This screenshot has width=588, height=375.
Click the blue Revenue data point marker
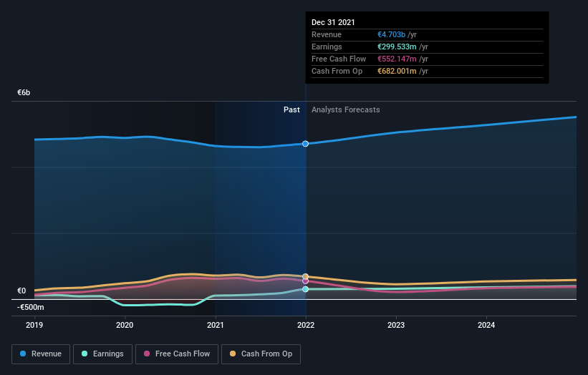(306, 144)
